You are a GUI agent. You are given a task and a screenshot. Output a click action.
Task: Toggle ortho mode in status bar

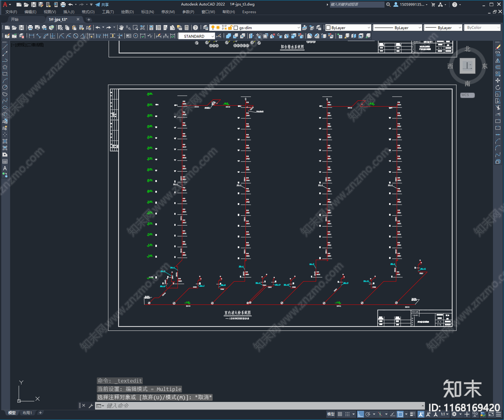click(x=360, y=414)
